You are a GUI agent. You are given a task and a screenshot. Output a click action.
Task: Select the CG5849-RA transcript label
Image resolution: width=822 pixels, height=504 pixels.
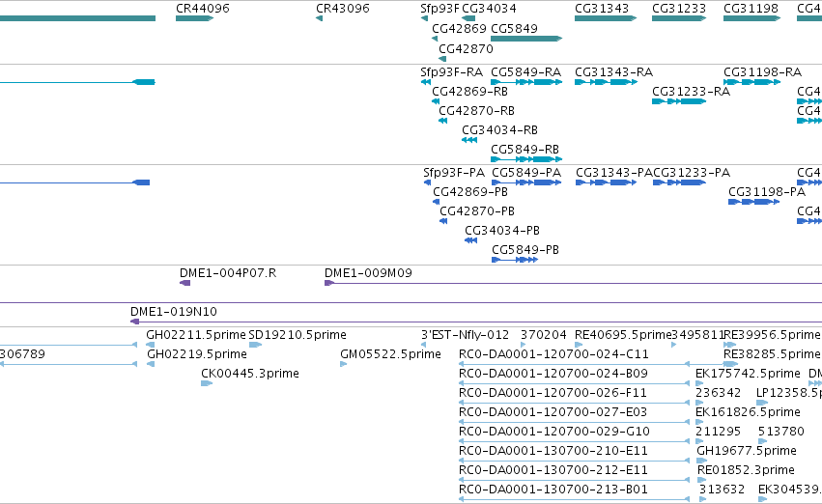pos(525,71)
